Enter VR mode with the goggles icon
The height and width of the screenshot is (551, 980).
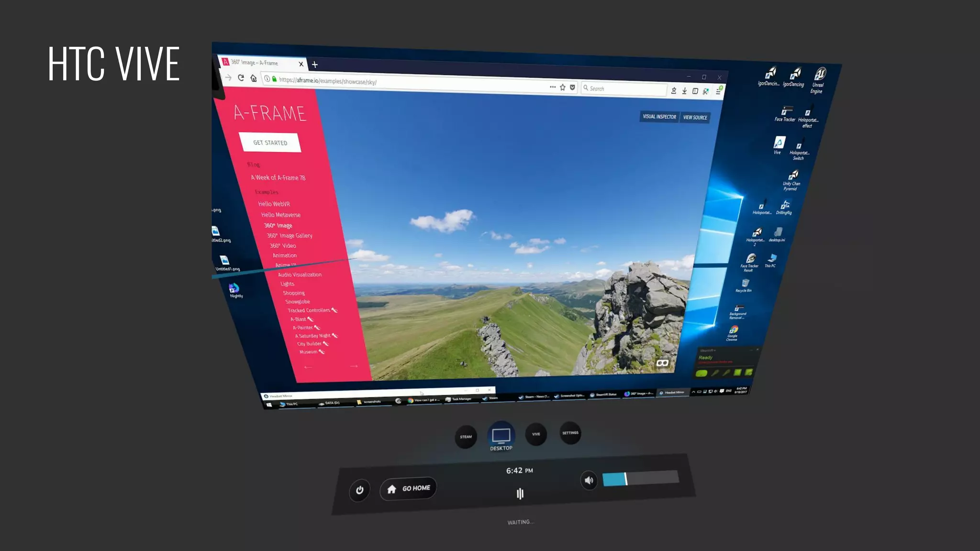pyautogui.click(x=662, y=363)
